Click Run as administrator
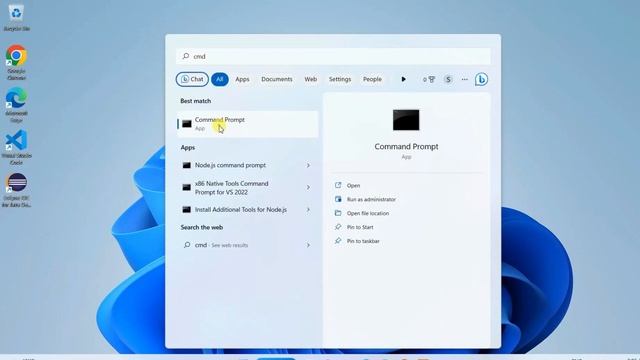Image resolution: width=640 pixels, height=360 pixels. 371,199
